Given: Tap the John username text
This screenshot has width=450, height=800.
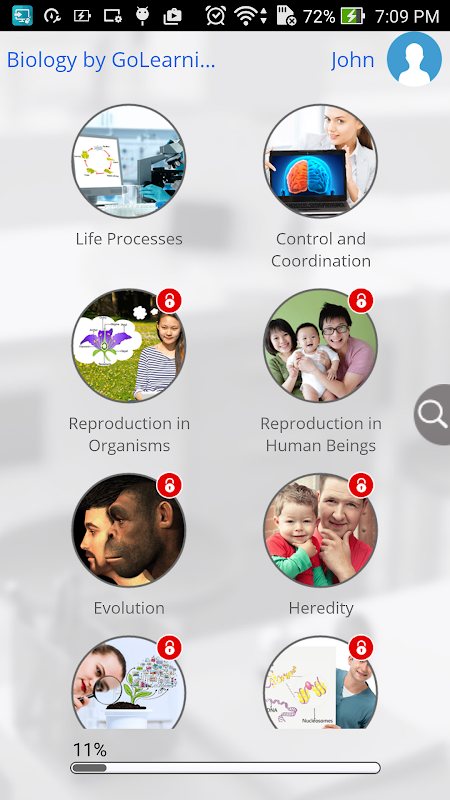Looking at the screenshot, I should pyautogui.click(x=353, y=60).
